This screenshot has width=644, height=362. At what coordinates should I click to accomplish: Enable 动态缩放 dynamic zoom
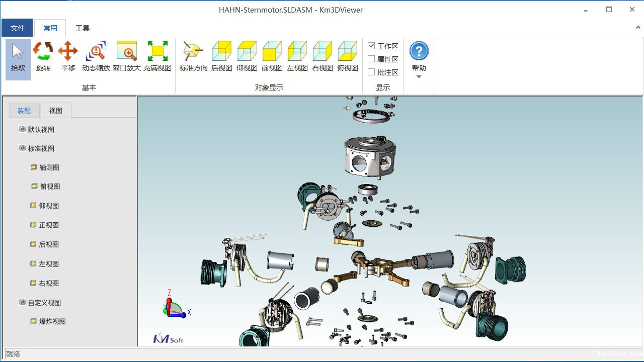[x=96, y=57]
